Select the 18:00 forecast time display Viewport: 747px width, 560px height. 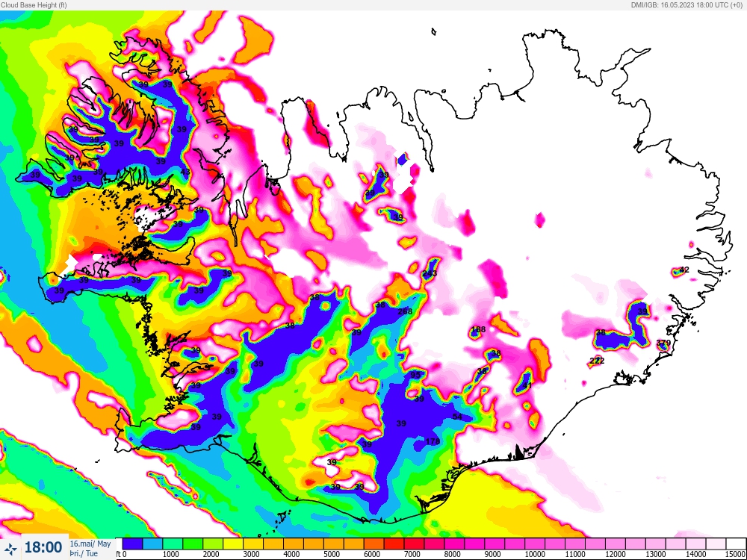click(x=43, y=548)
